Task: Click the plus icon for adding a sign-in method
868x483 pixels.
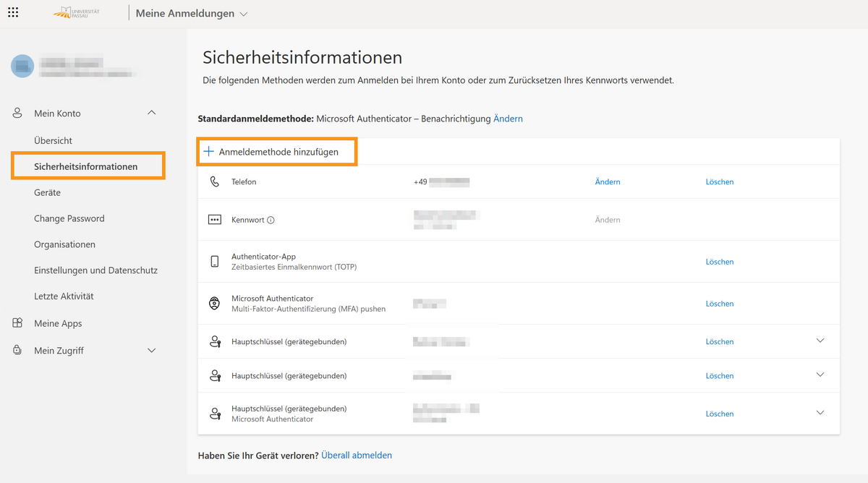Action: click(209, 152)
